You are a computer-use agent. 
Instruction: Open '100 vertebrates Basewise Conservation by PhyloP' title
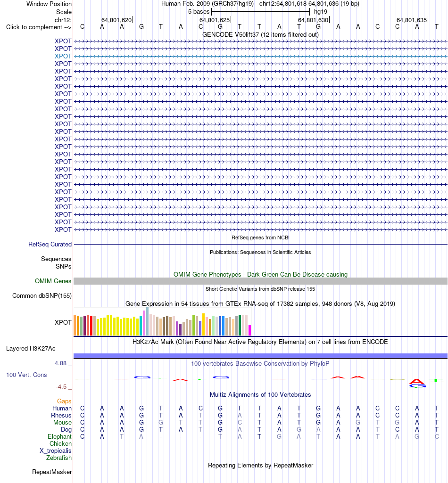260,363
